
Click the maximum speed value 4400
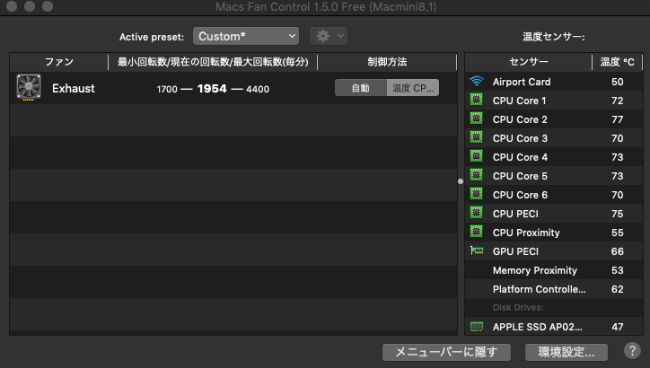(257, 89)
